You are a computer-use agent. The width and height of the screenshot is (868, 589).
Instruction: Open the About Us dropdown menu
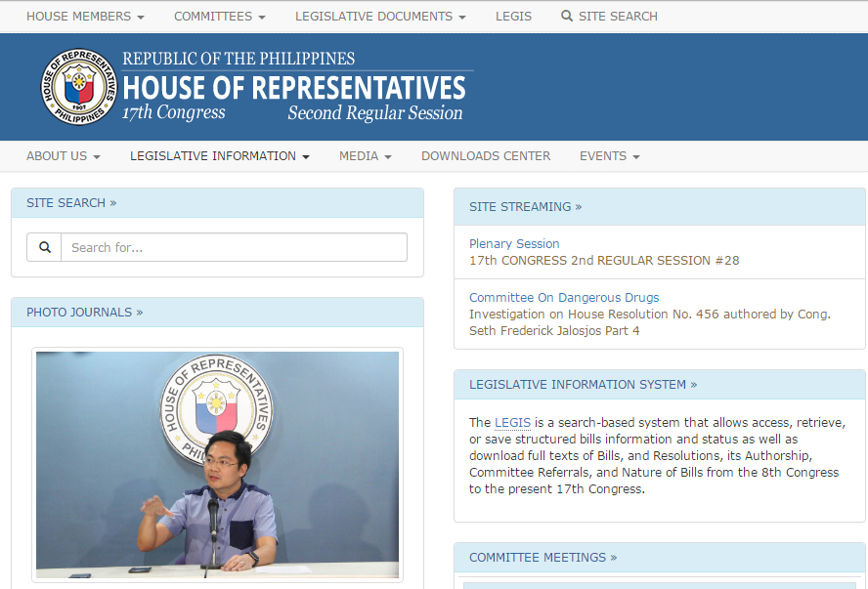(x=64, y=156)
